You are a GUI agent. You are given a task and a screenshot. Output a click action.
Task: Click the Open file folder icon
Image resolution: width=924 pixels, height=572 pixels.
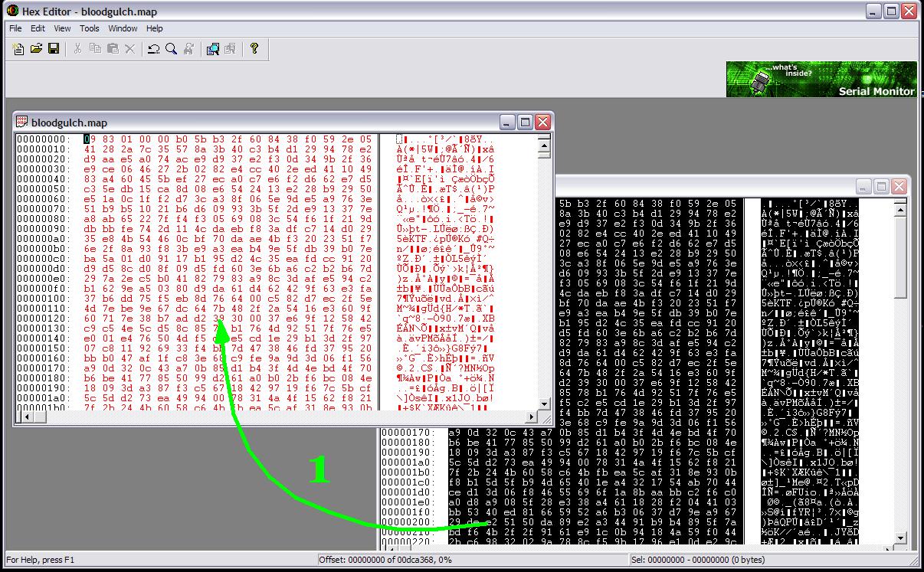pos(36,49)
